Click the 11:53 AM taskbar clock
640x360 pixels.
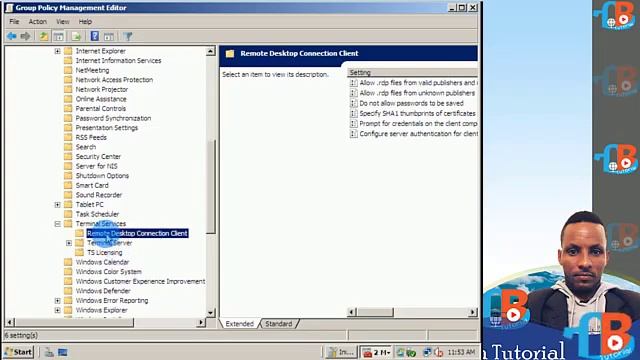pyautogui.click(x=461, y=352)
